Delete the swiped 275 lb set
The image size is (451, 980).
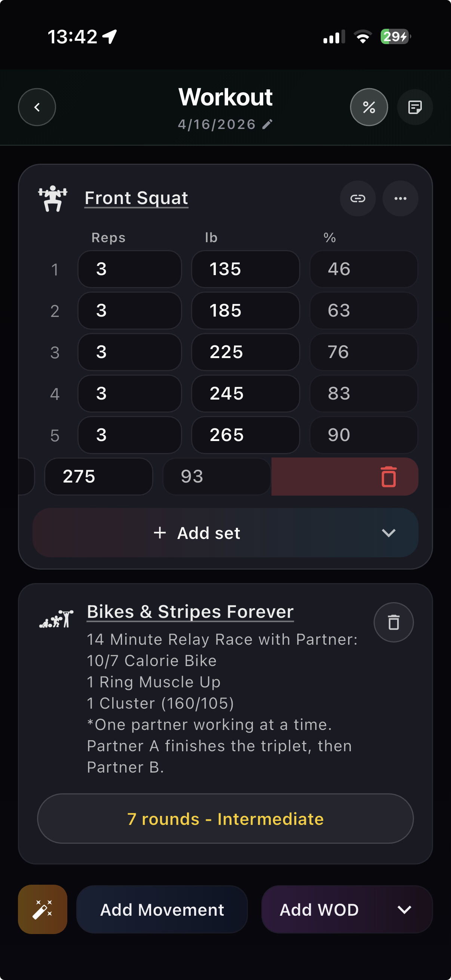(388, 477)
